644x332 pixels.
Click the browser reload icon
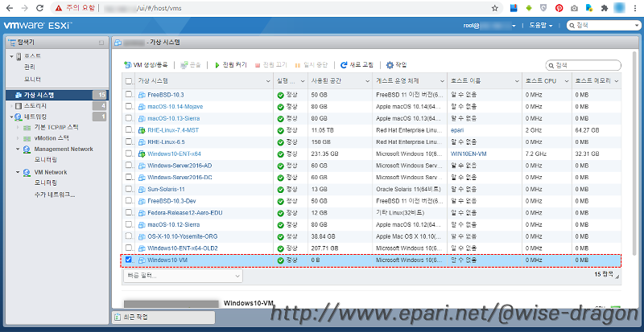(x=39, y=8)
